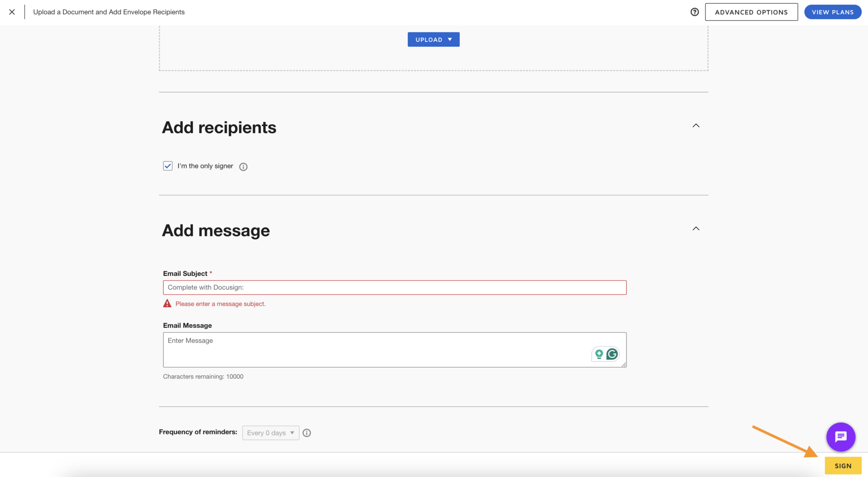Collapse the Add message section
This screenshot has height=477, width=868.
coord(695,228)
